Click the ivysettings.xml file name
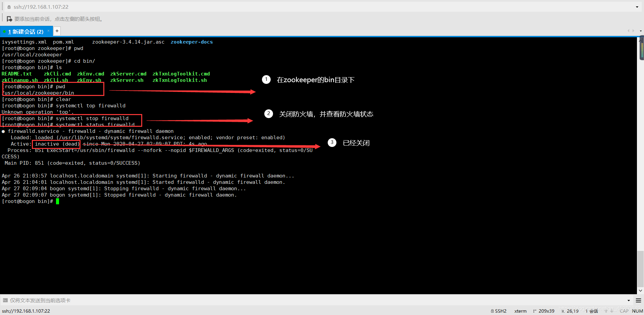 24,42
